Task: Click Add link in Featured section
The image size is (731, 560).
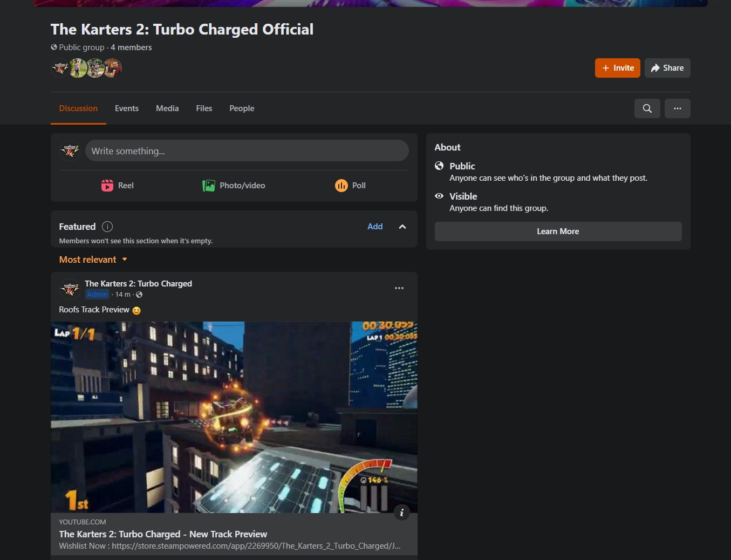Action: point(375,227)
